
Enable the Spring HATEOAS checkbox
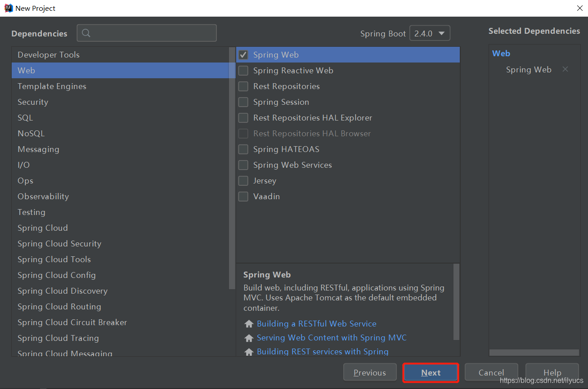click(243, 149)
